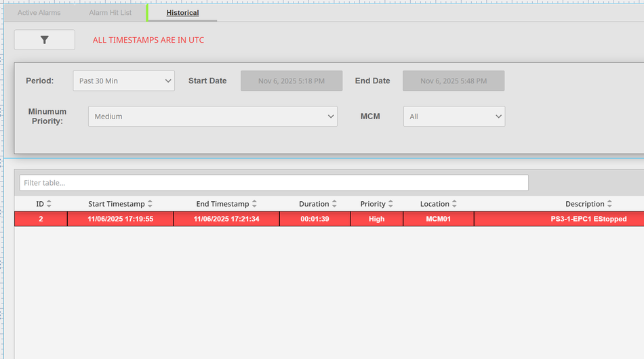Open the MCM dropdown set to All

[x=454, y=117]
